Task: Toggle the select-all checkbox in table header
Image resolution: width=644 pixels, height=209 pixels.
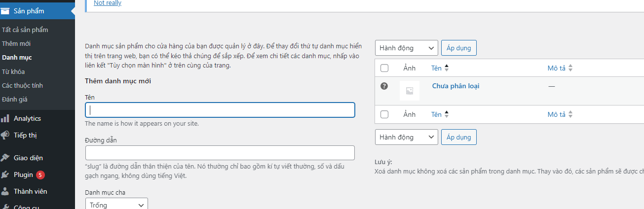Action: 385,68
